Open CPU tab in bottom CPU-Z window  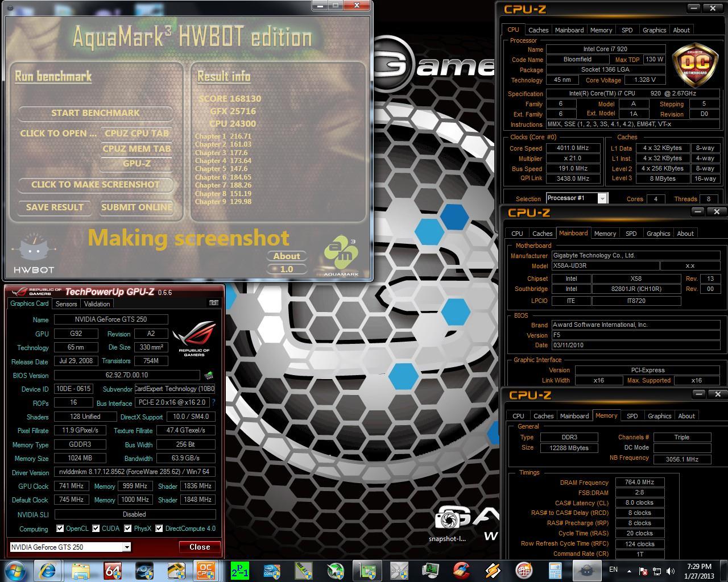tap(518, 416)
